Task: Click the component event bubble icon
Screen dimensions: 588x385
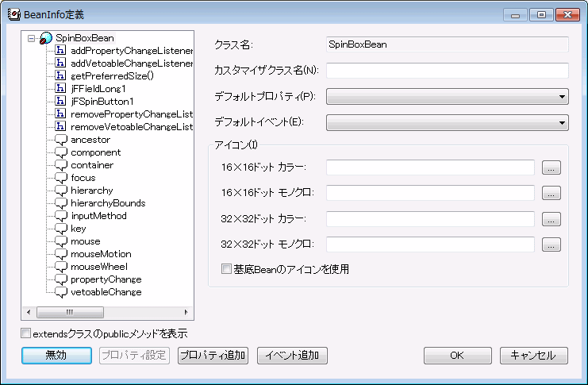Action: [x=61, y=152]
